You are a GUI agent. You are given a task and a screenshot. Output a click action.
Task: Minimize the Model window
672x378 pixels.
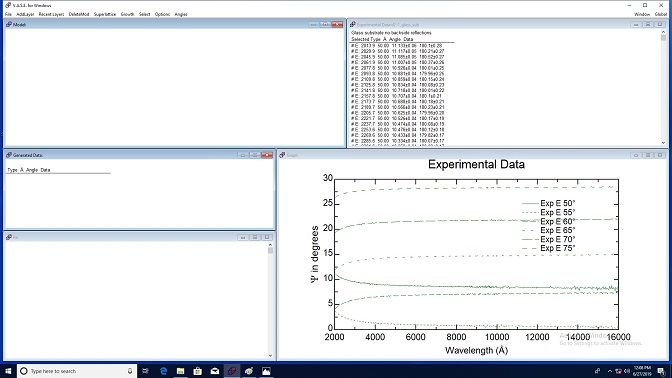tap(313, 24)
